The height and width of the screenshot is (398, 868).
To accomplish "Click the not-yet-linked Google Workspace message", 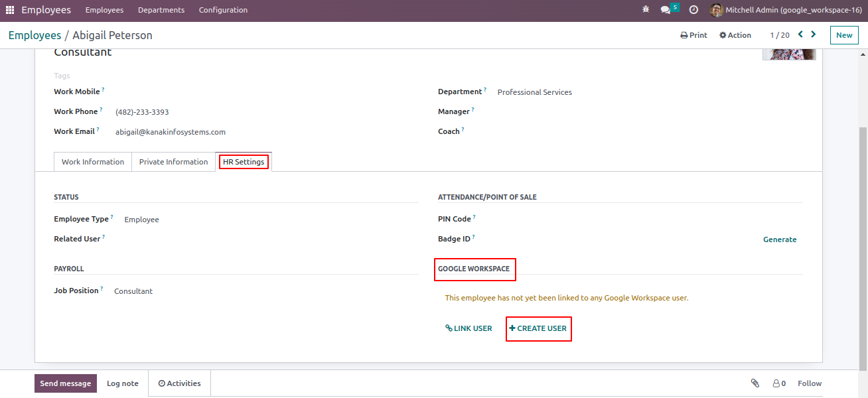I will pos(567,298).
